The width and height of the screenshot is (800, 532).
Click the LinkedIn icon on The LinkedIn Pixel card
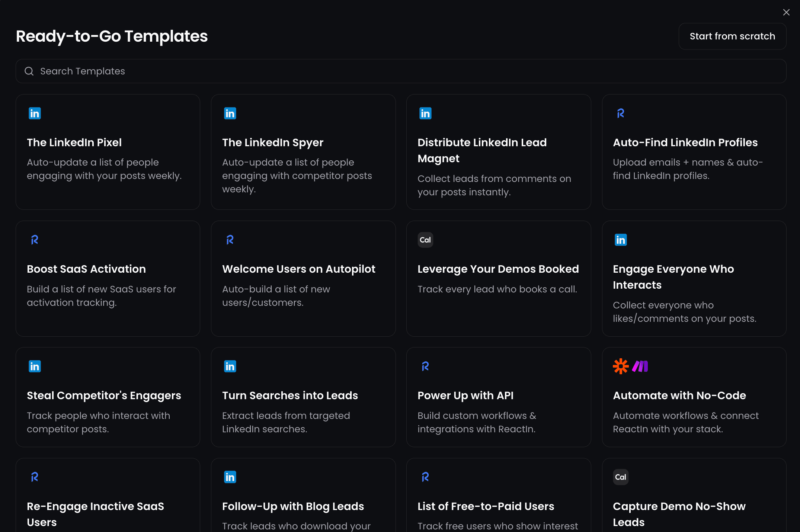[x=35, y=113]
